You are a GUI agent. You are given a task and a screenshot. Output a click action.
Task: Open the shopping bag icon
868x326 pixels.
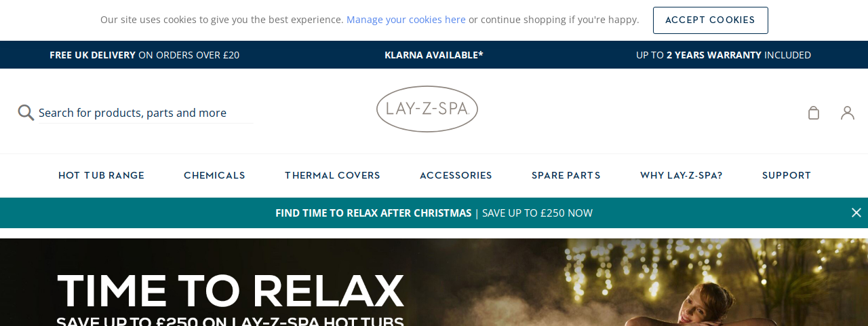click(814, 113)
